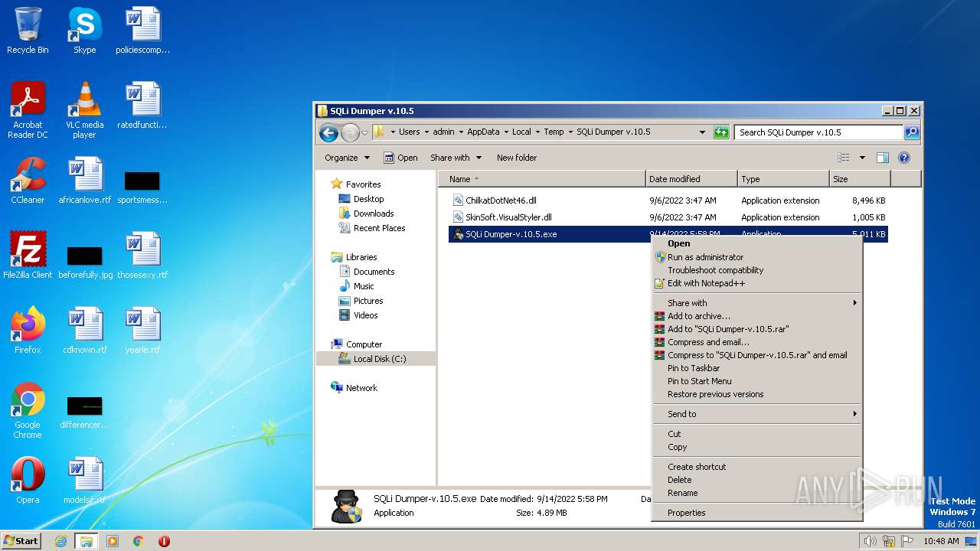The image size is (980, 551).
Task: Open the volume tray icon
Action: tap(870, 541)
